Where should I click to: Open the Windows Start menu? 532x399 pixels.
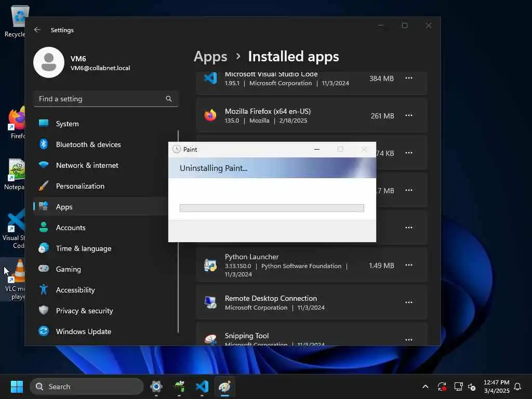(17, 387)
